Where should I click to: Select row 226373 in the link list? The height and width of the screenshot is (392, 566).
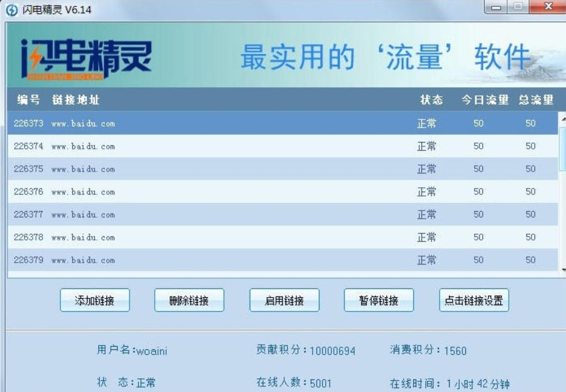[x=189, y=124]
